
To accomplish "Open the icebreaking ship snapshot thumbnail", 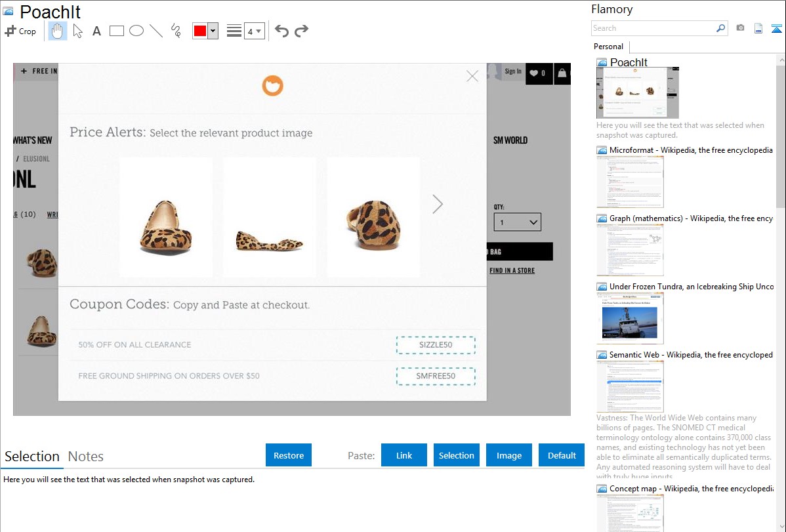I will (x=630, y=318).
